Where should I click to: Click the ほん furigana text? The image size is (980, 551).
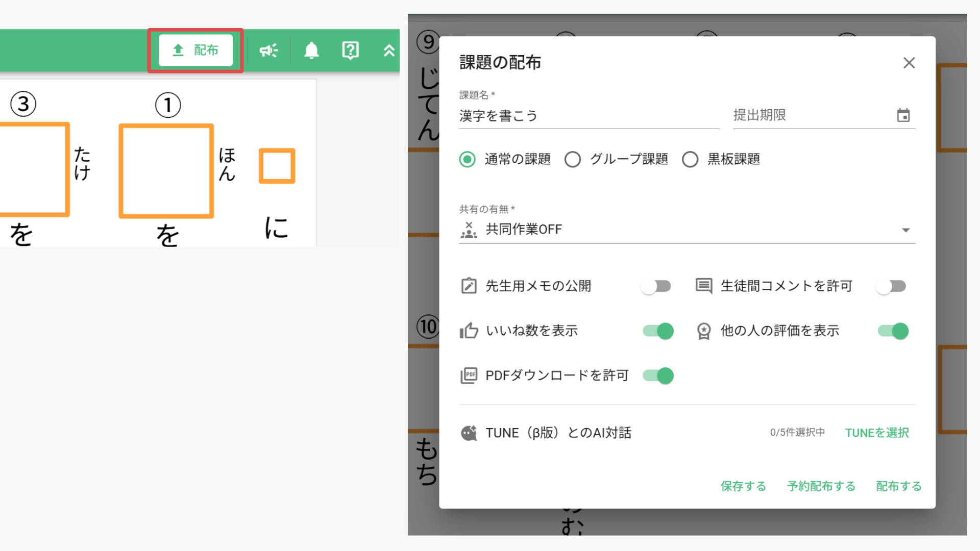(227, 164)
